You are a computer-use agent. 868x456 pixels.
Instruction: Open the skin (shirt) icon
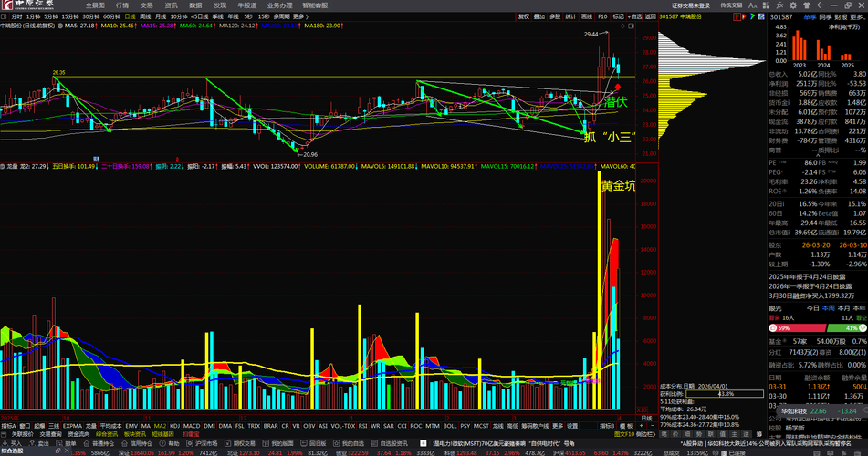click(x=807, y=5)
